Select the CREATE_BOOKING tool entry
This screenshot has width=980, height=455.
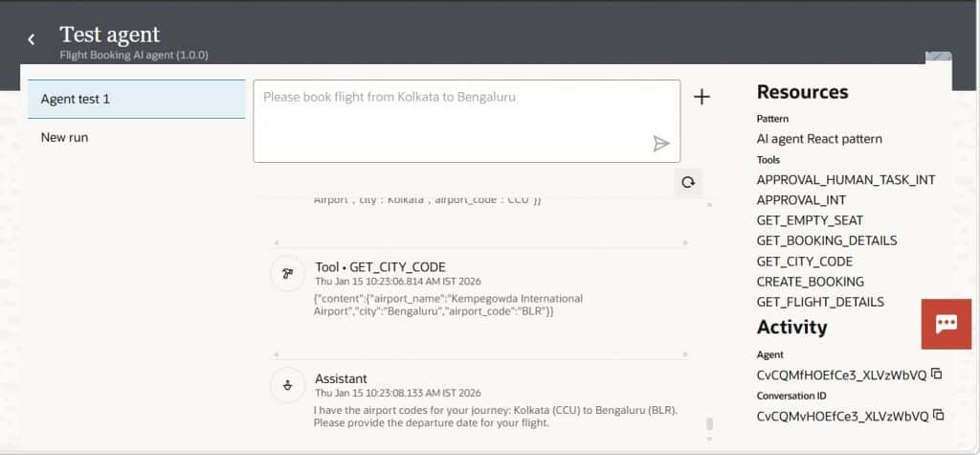tap(810, 282)
